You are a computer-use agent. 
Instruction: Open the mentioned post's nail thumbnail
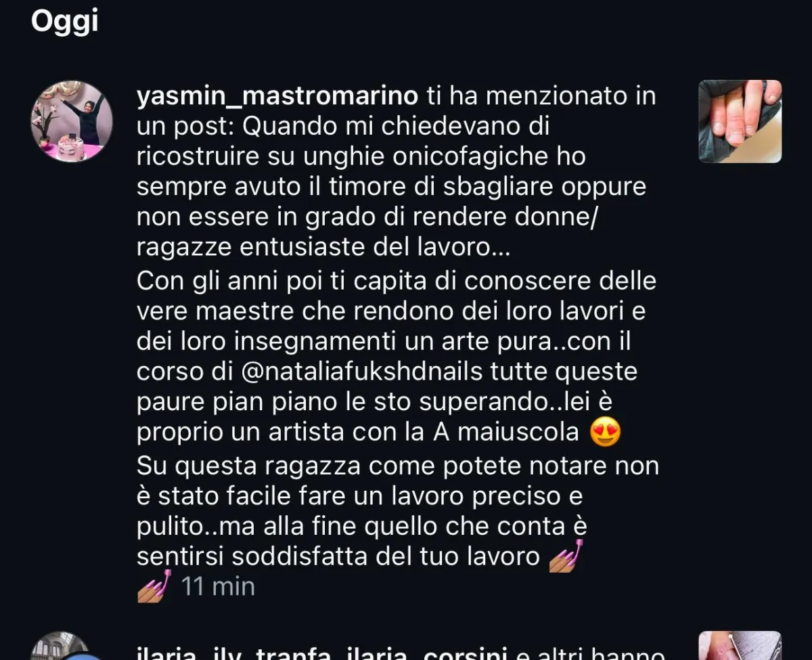click(x=740, y=122)
